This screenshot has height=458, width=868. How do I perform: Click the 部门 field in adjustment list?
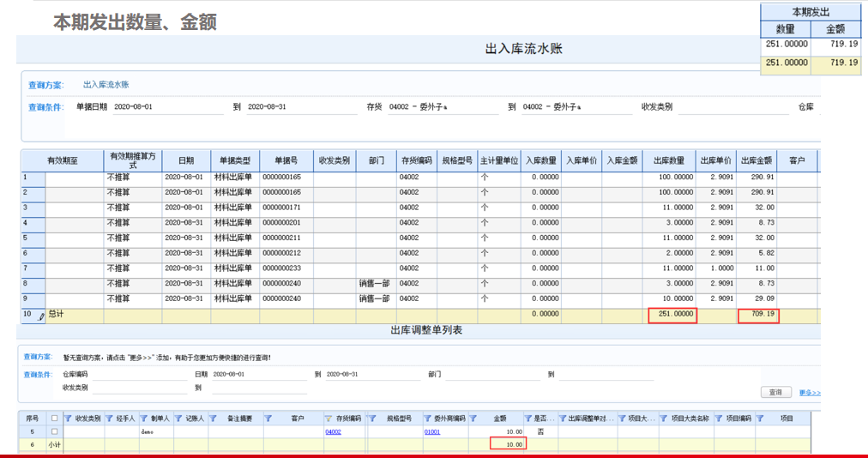coord(492,374)
